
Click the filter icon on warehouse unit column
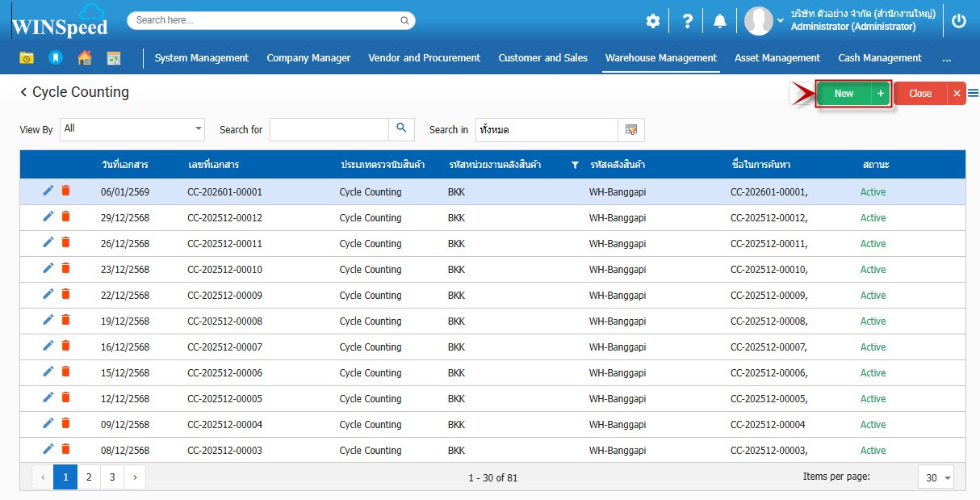(x=575, y=165)
